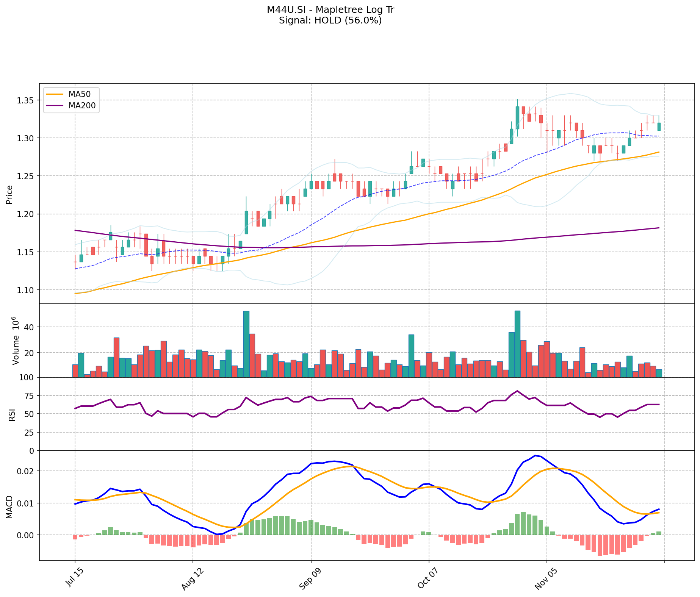Select the purple MA200 legend line swatch

pyautogui.click(x=54, y=106)
